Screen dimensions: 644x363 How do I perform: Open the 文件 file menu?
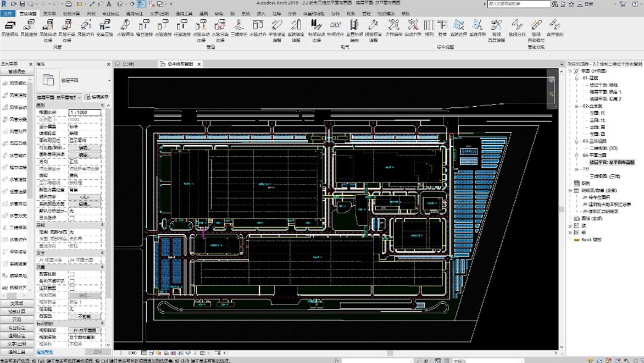point(7,14)
